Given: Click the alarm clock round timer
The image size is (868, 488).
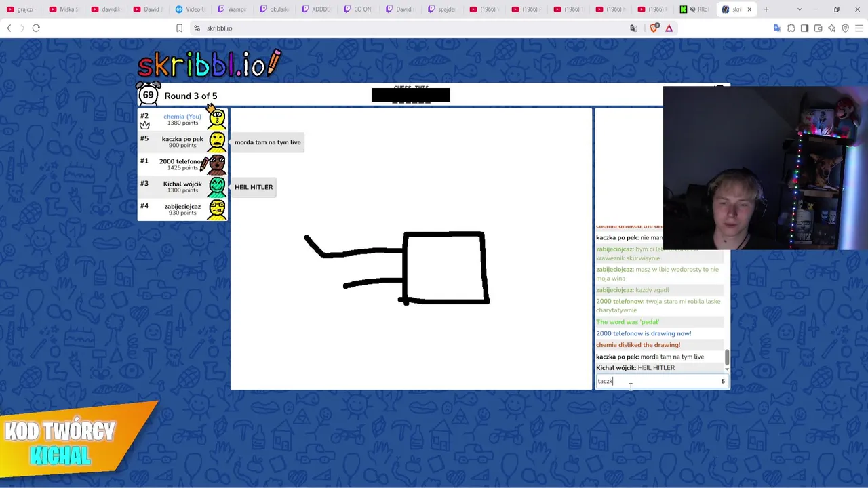Looking at the screenshot, I should (148, 95).
